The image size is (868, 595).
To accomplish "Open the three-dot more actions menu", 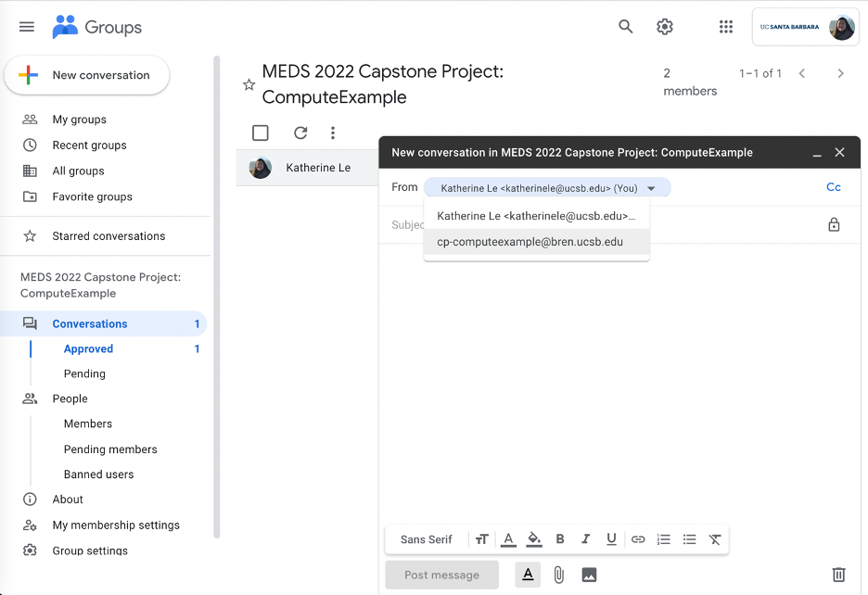I will [333, 133].
